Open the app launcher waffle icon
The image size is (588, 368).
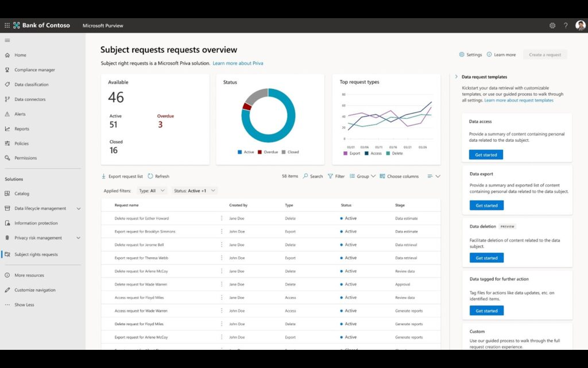(7, 26)
